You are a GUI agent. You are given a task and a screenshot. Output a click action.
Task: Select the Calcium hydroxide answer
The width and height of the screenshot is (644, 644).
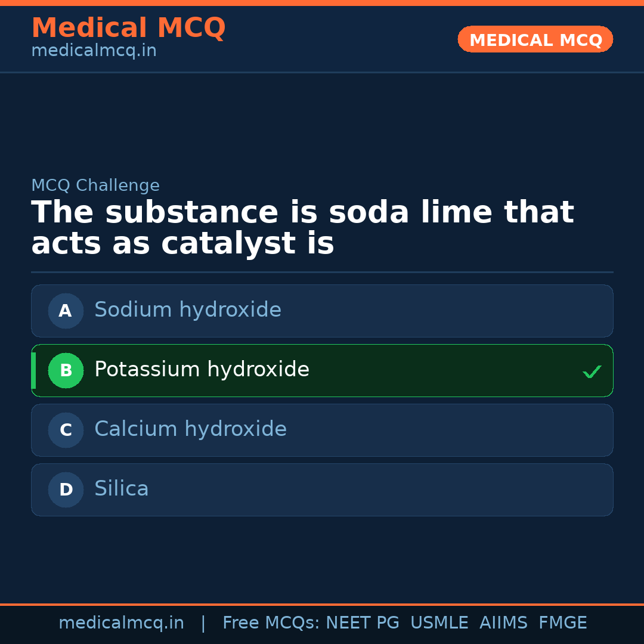point(190,429)
